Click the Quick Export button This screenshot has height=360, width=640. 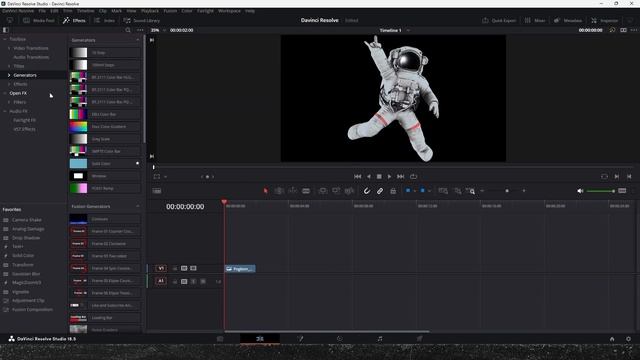(499, 20)
